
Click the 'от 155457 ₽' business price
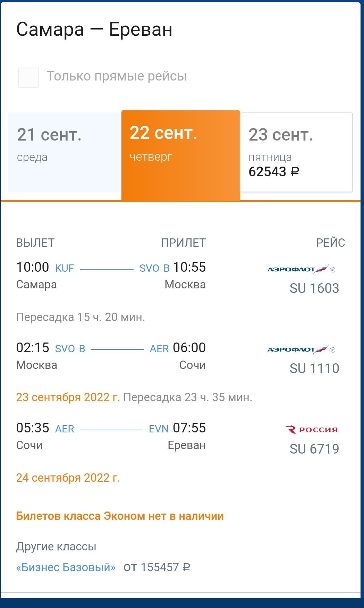point(157,567)
